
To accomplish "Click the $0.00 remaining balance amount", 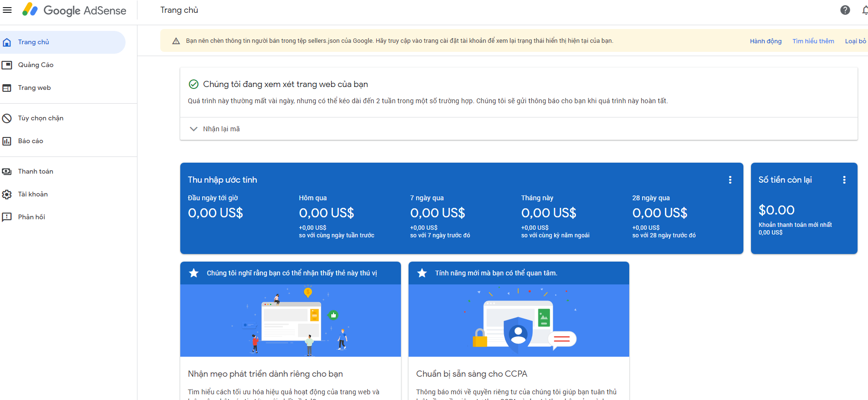I will point(777,210).
